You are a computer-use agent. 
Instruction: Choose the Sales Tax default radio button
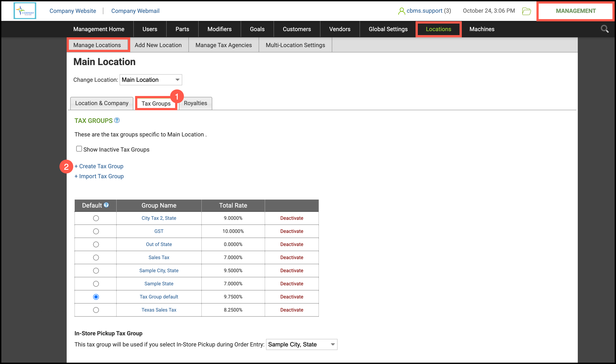(96, 258)
